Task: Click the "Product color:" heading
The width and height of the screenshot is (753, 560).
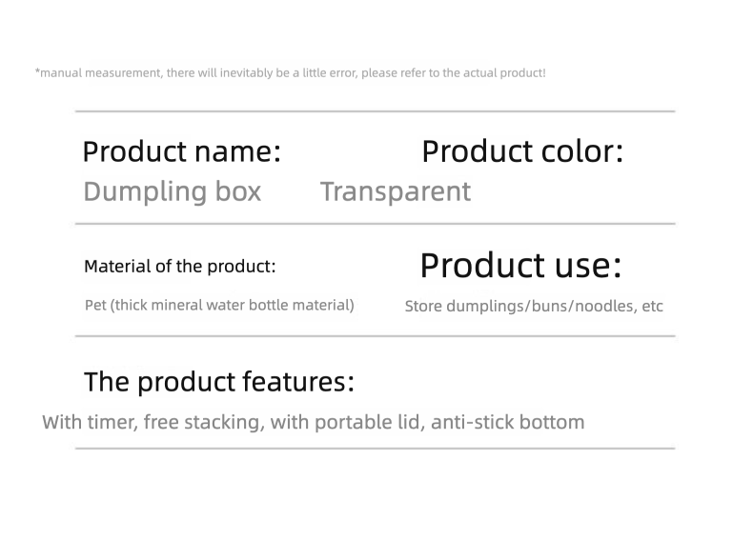Action: point(521,151)
